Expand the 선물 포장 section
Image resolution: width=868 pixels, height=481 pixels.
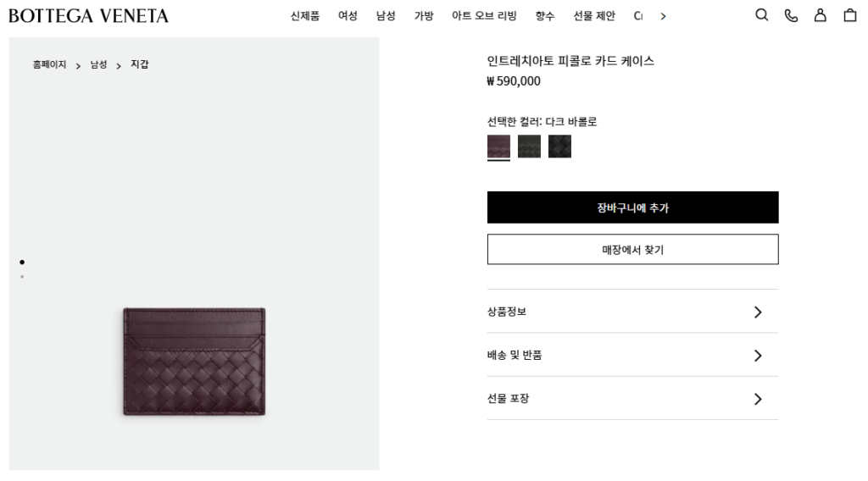[x=632, y=399]
